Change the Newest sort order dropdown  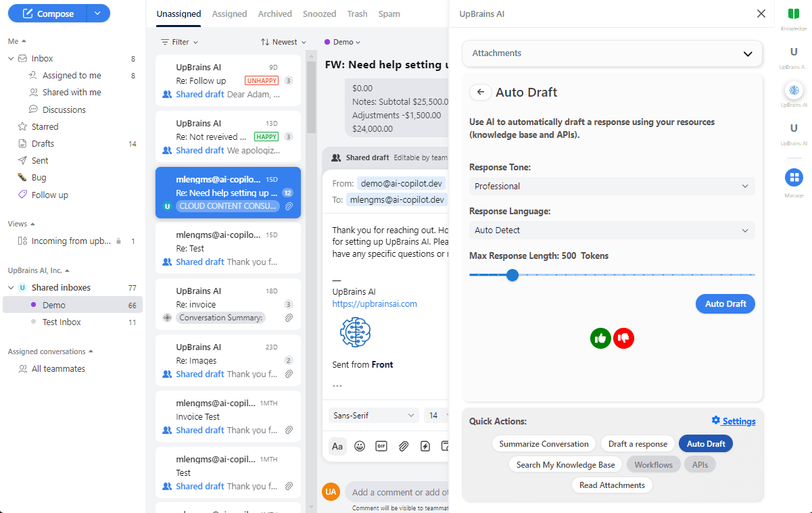[x=284, y=42]
